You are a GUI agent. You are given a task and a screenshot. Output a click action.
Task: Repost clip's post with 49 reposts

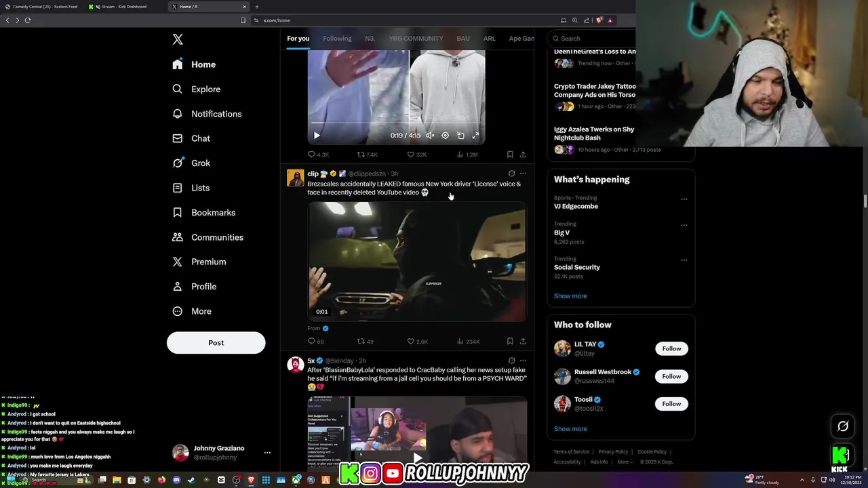coord(366,342)
